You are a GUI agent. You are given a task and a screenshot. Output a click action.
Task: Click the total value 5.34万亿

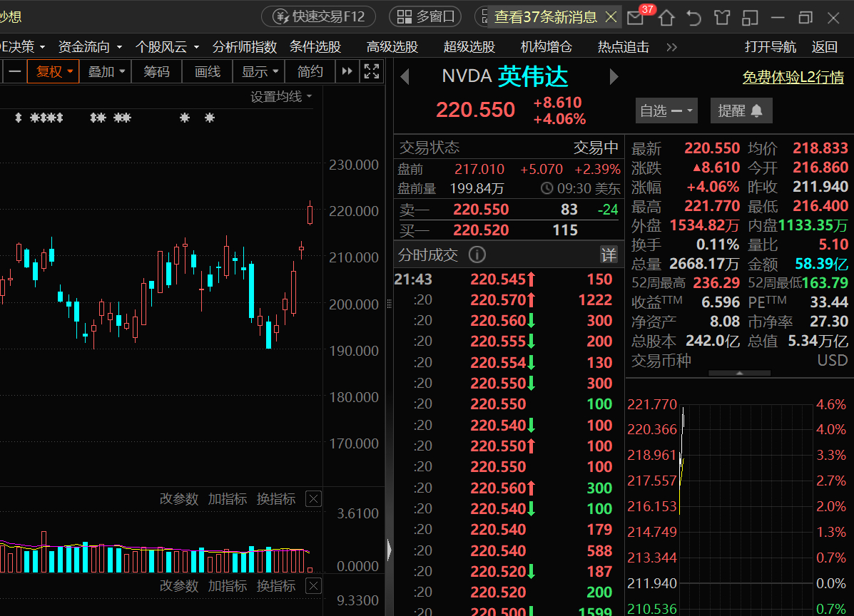pyautogui.click(x=818, y=342)
